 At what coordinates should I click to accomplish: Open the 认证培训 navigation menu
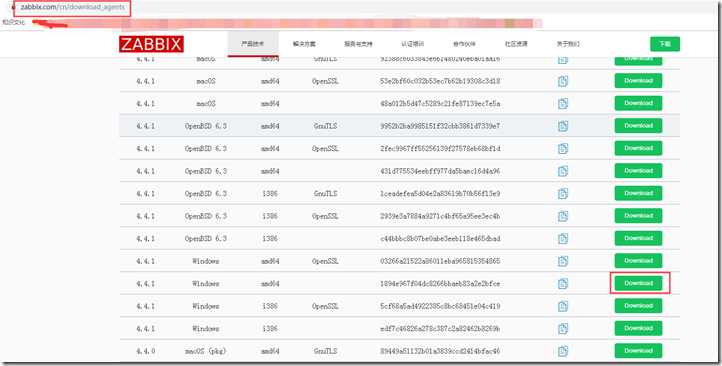[413, 44]
